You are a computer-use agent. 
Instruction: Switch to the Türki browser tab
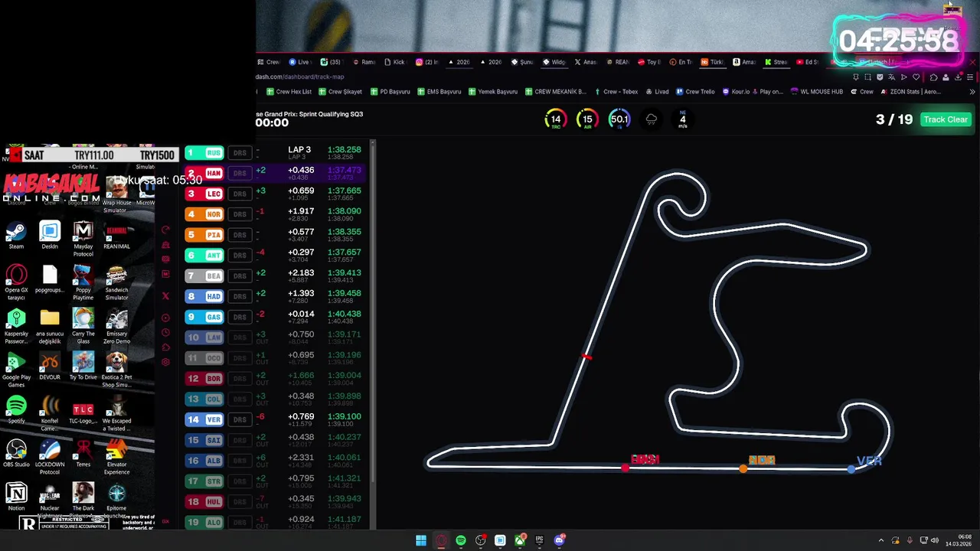[712, 62]
